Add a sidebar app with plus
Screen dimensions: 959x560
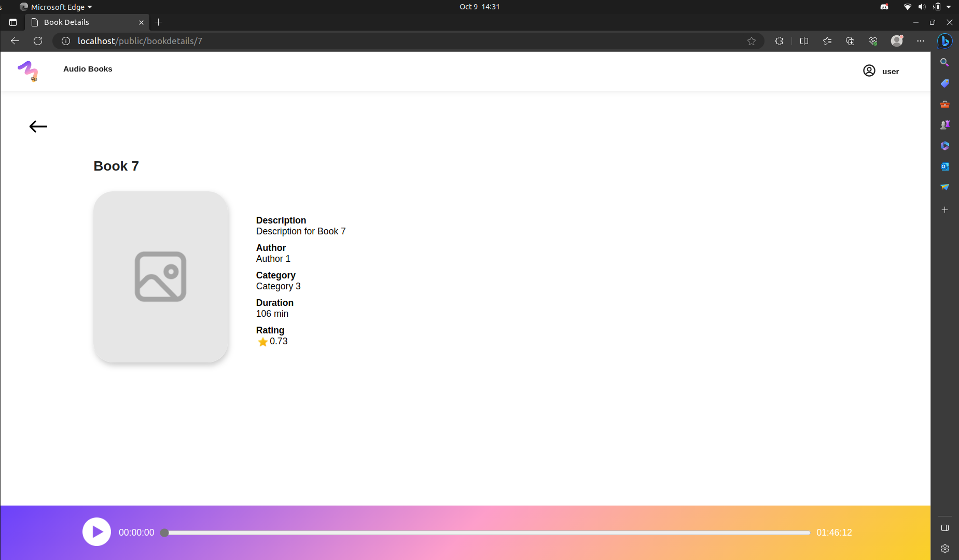(x=945, y=210)
